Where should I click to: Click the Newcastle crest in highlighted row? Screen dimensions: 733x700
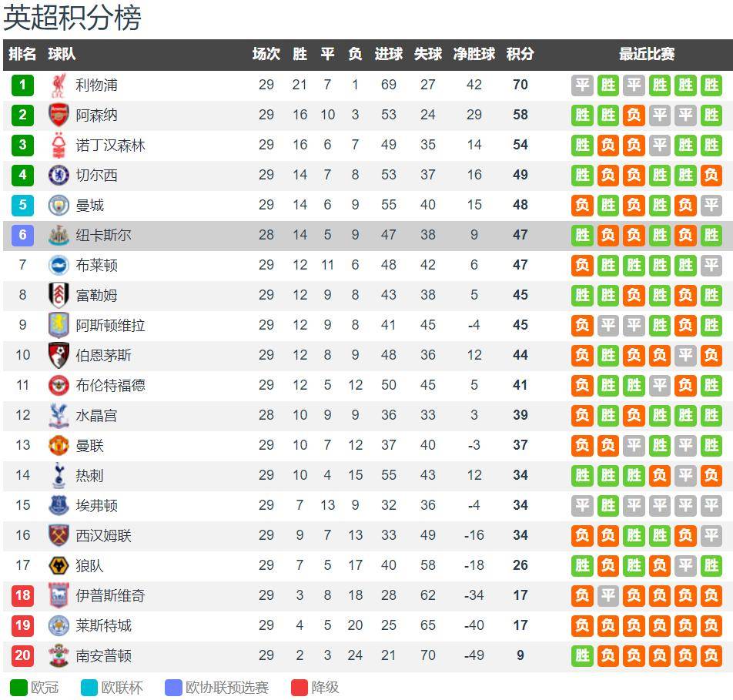pos(59,235)
